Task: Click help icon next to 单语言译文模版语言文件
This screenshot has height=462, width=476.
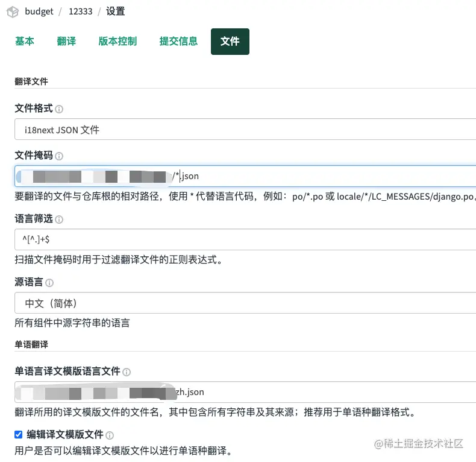Action: click(127, 372)
